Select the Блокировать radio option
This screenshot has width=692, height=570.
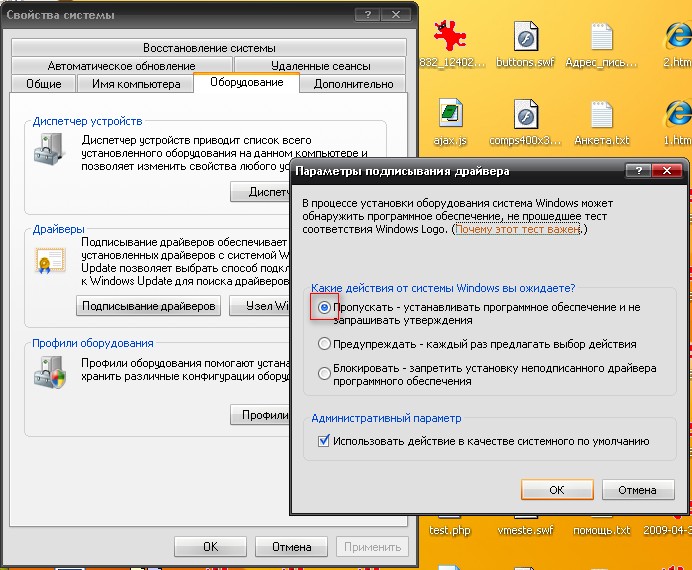(x=324, y=373)
